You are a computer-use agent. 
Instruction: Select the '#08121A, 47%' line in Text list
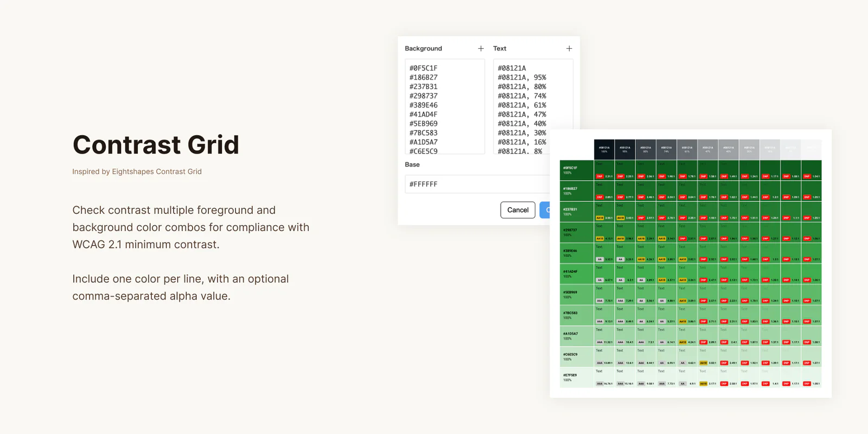click(522, 114)
